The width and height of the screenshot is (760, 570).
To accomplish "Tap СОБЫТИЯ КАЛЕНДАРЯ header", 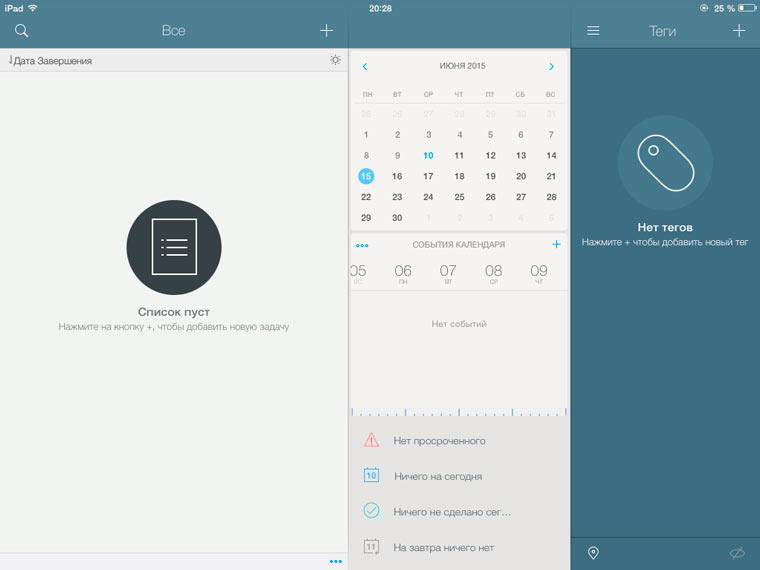I will (x=459, y=245).
